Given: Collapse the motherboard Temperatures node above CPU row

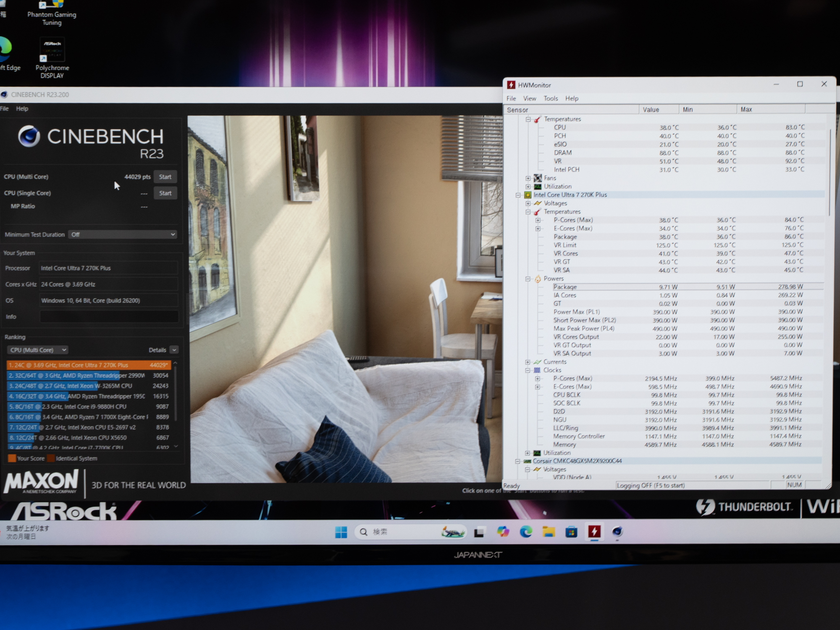Looking at the screenshot, I should (x=528, y=119).
